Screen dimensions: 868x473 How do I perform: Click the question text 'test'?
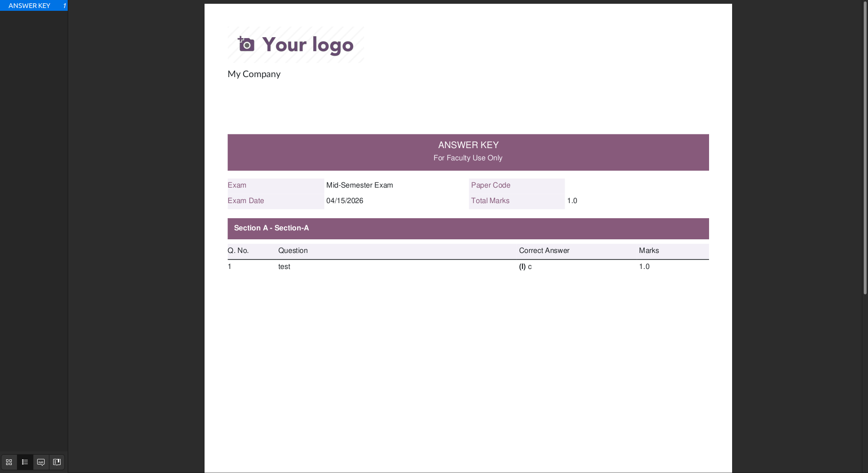(x=284, y=267)
